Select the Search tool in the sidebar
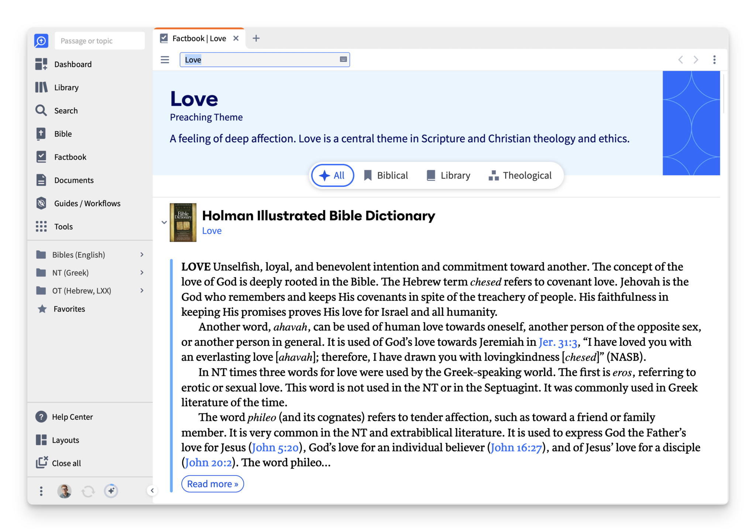 (x=65, y=110)
